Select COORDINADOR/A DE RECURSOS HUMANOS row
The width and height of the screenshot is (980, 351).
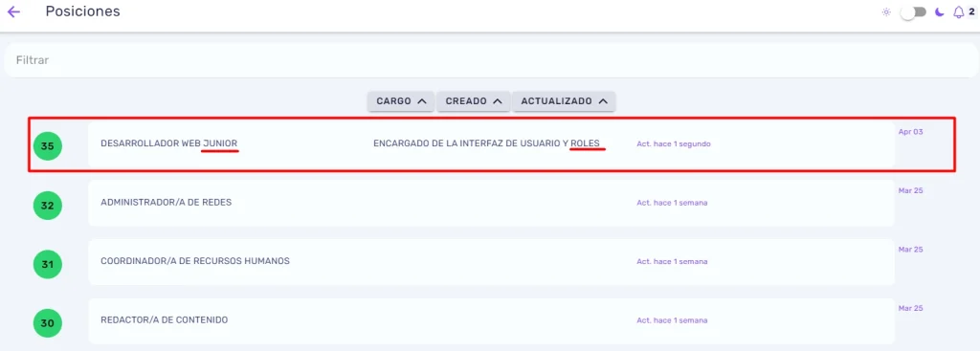[491, 262]
